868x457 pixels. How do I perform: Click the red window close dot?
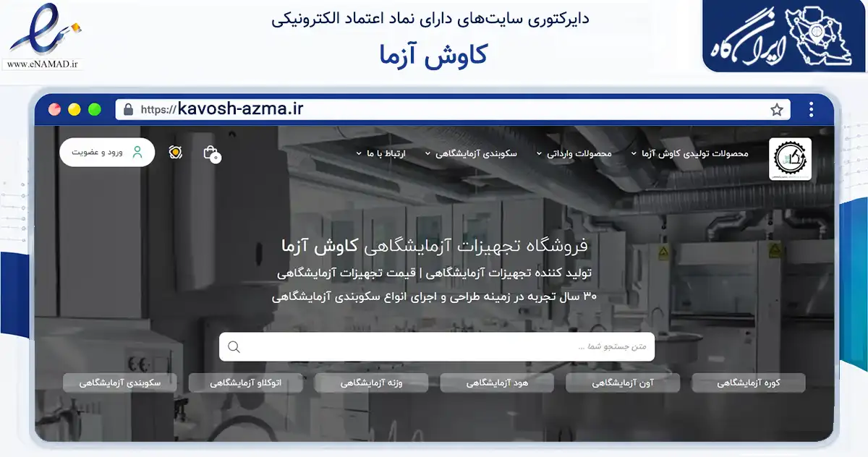point(54,110)
